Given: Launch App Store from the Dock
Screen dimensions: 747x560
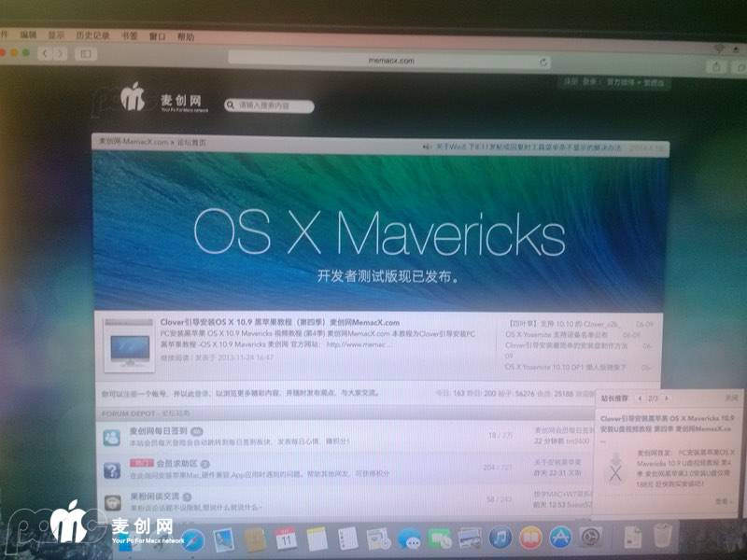Looking at the screenshot, I should pos(559,538).
